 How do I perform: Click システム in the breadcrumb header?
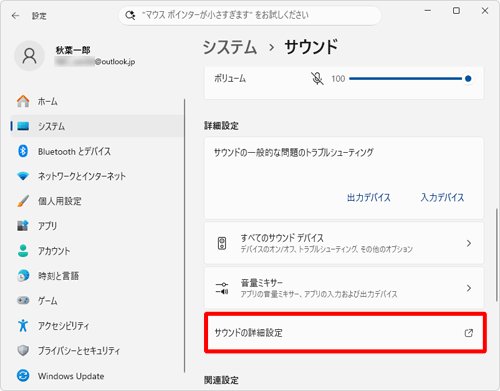[230, 47]
